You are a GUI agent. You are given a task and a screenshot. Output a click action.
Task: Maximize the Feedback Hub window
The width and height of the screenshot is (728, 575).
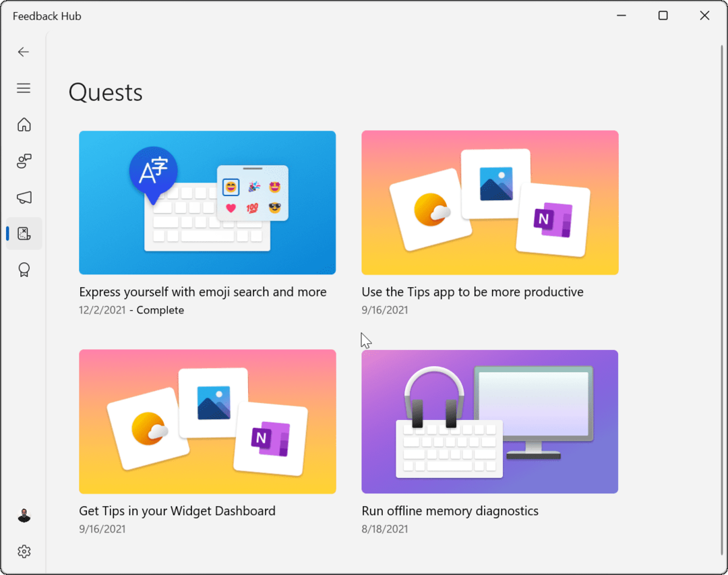(x=663, y=16)
